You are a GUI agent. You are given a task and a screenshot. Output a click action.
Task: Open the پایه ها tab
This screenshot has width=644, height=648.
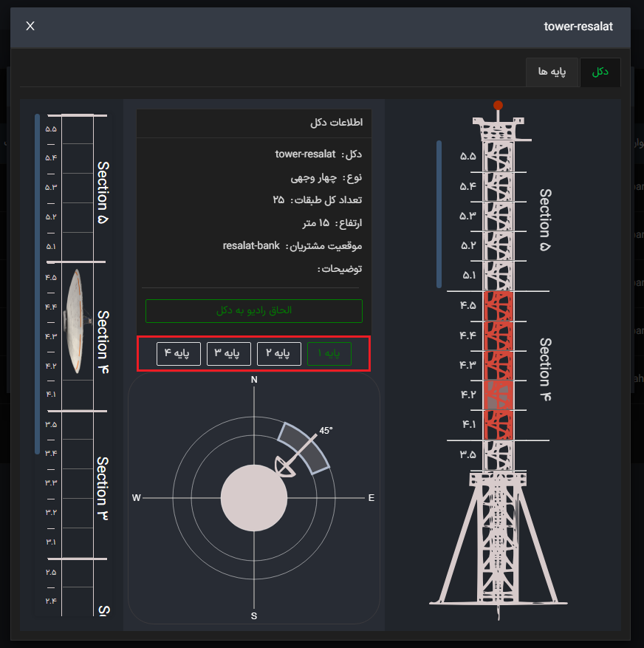(x=552, y=72)
